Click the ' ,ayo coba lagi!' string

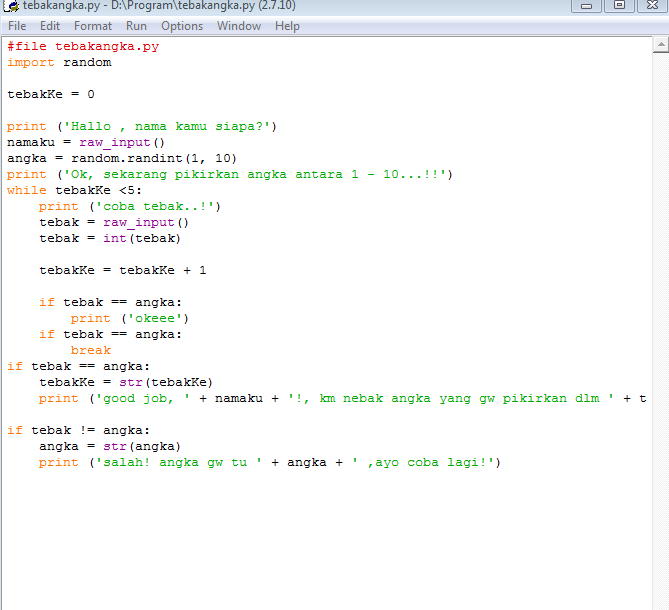[x=423, y=462]
